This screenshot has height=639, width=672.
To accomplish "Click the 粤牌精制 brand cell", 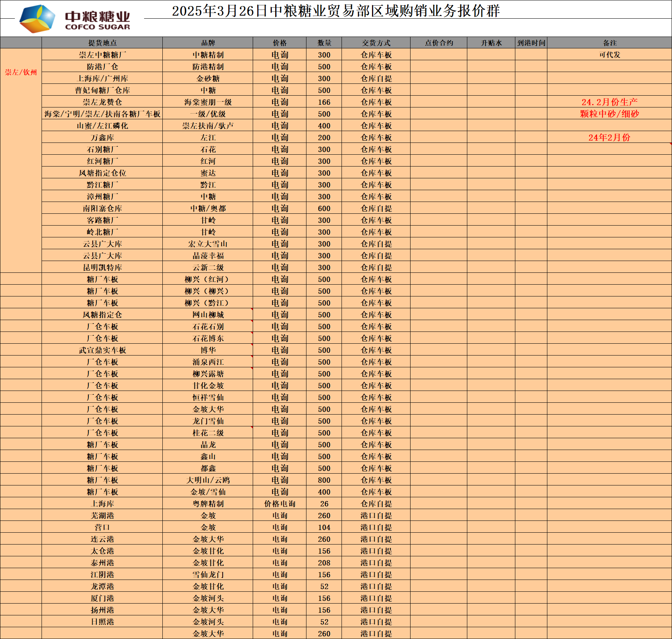I will (208, 504).
